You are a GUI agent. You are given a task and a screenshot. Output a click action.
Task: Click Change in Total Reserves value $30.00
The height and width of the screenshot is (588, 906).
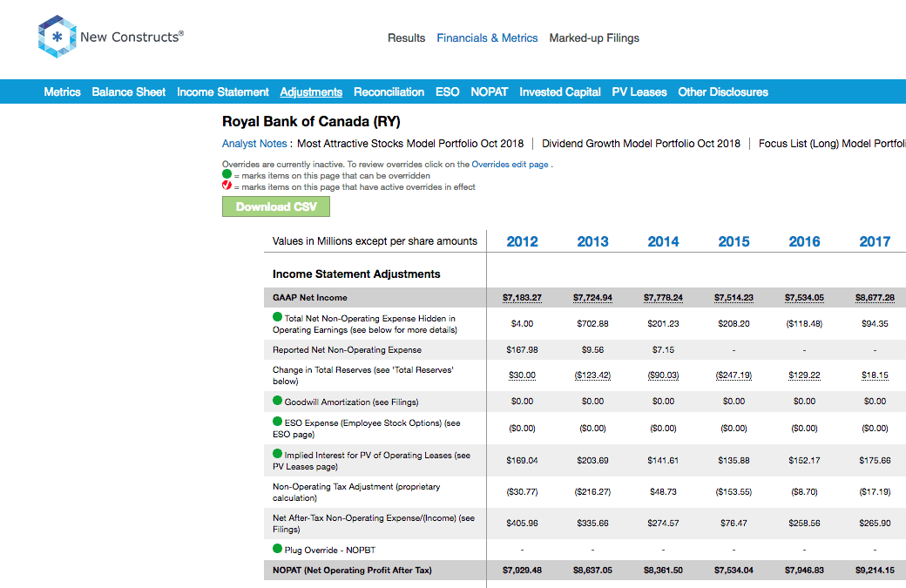(523, 375)
